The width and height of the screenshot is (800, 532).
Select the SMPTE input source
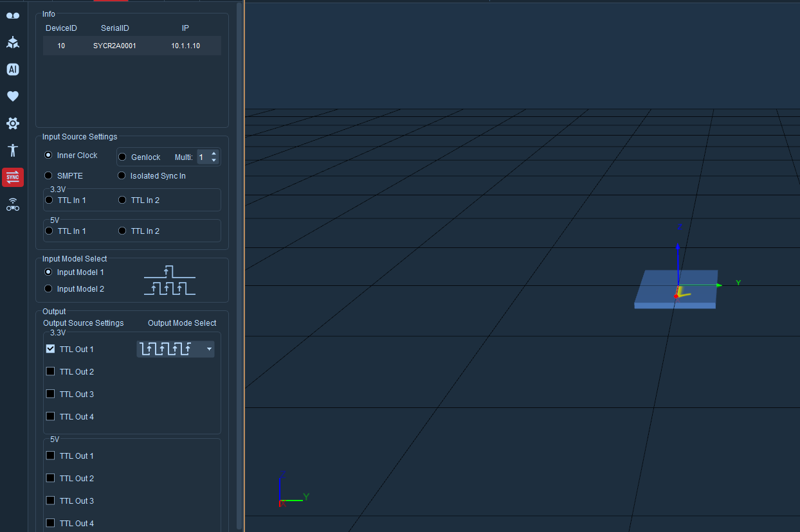(48, 175)
